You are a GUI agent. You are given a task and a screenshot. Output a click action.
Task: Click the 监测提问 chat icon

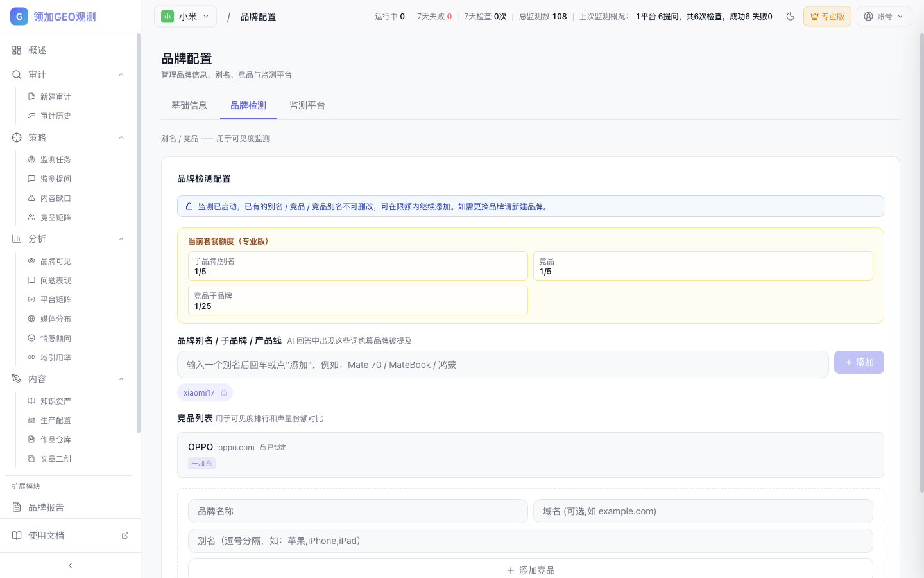31,179
